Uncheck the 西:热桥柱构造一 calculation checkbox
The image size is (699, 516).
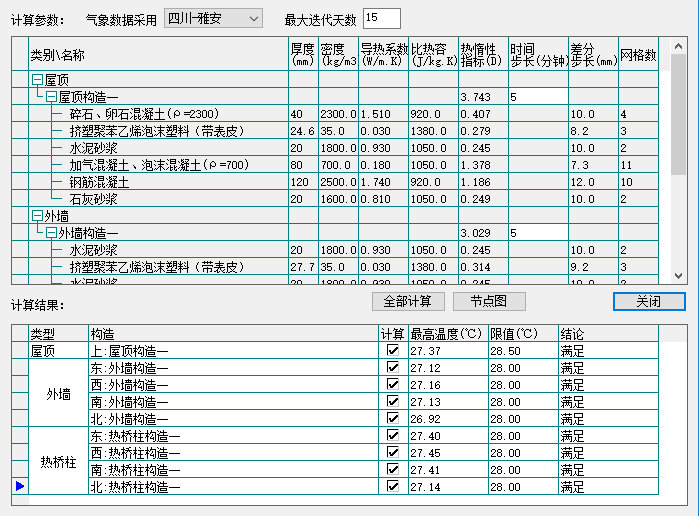[x=393, y=453]
